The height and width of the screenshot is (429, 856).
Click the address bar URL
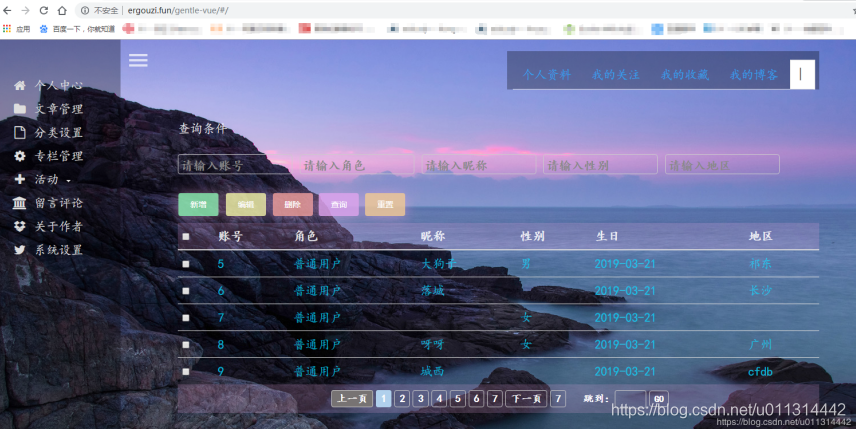pyautogui.click(x=178, y=10)
